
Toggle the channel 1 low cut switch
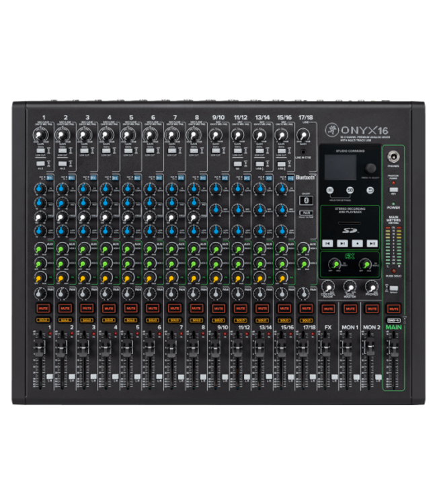coord(40,151)
